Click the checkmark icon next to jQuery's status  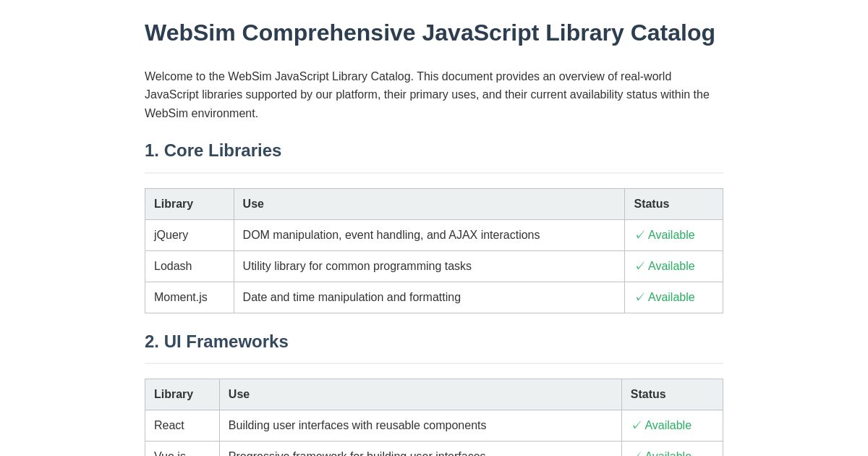641,235
